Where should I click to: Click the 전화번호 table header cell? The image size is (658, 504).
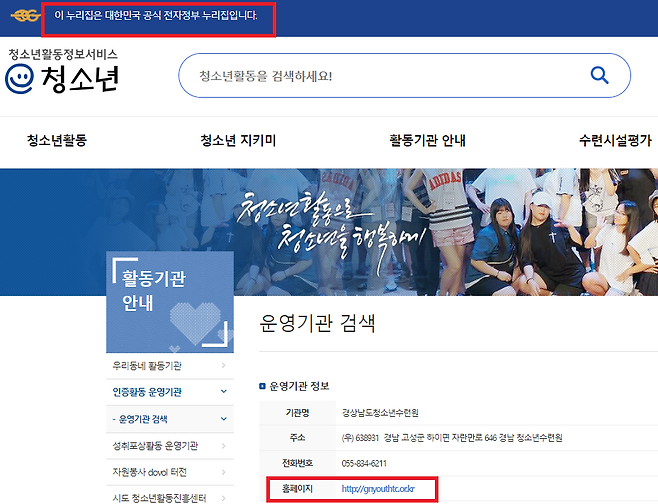point(297,463)
